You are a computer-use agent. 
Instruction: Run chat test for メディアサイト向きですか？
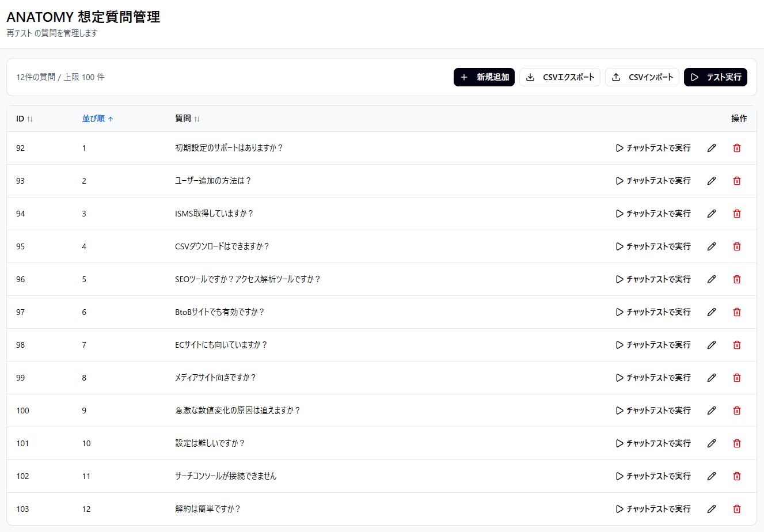click(x=653, y=378)
